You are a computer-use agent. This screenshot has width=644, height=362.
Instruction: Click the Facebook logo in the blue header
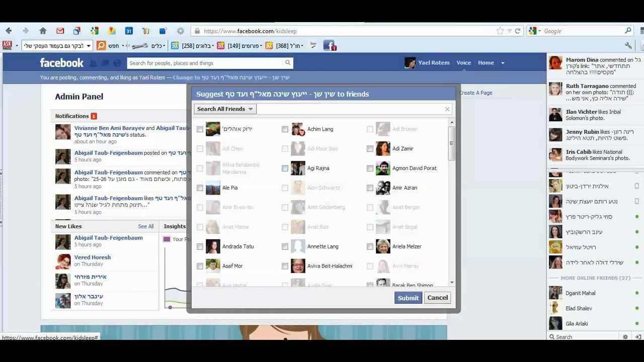point(61,63)
